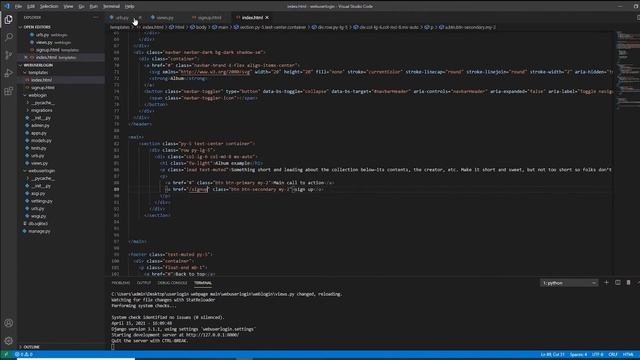The width and height of the screenshot is (640, 360).
Task: Select the Terminal panel tab
Action: tap(203, 283)
